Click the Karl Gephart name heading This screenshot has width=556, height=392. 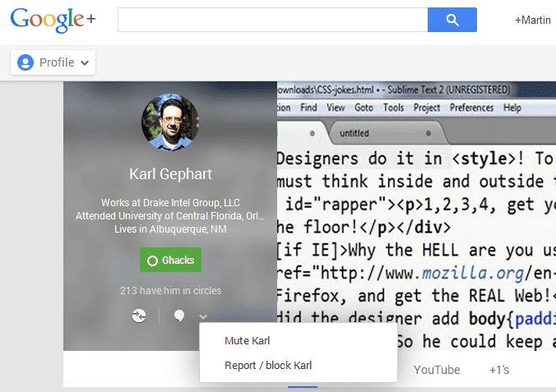pyautogui.click(x=170, y=174)
